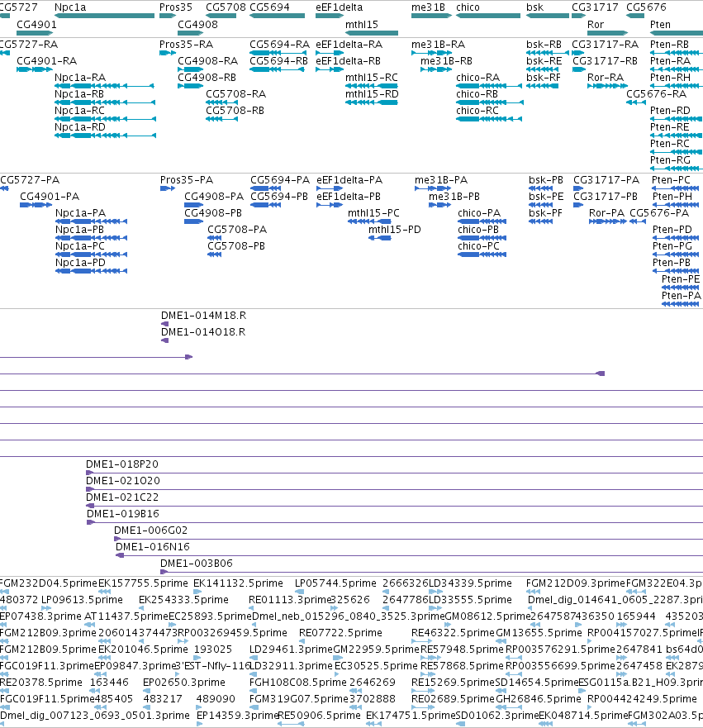Image resolution: width=703 pixels, height=728 pixels.
Task: Select the CG5708 gene label
Action: pos(226,7)
